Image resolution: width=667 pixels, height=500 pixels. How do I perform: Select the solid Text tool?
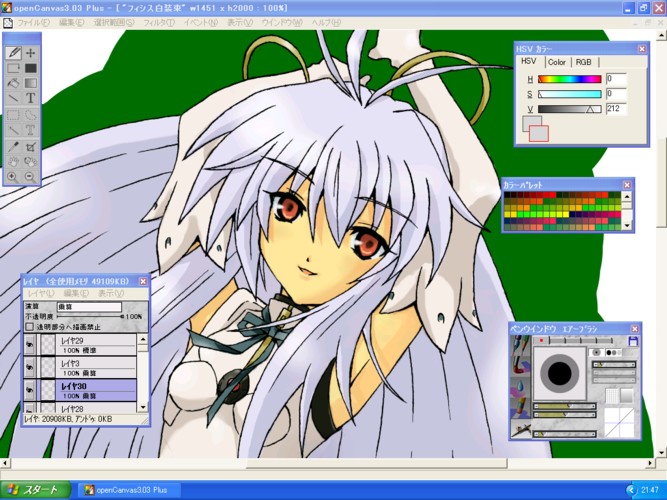click(31, 98)
